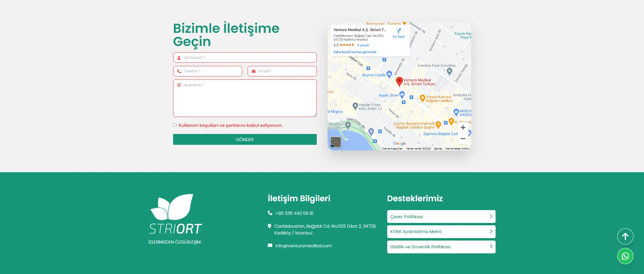
Task: Click the Açıklama message textarea
Action: point(245,98)
